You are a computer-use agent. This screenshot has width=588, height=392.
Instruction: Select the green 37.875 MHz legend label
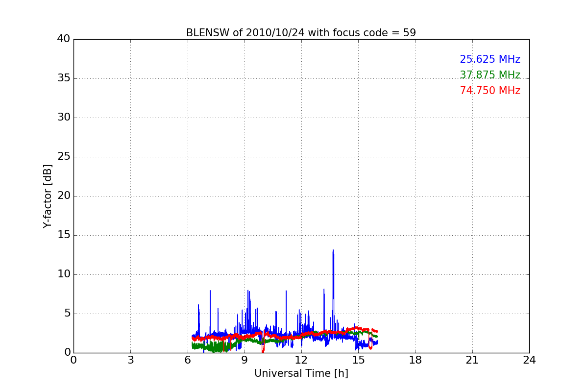[490, 75]
